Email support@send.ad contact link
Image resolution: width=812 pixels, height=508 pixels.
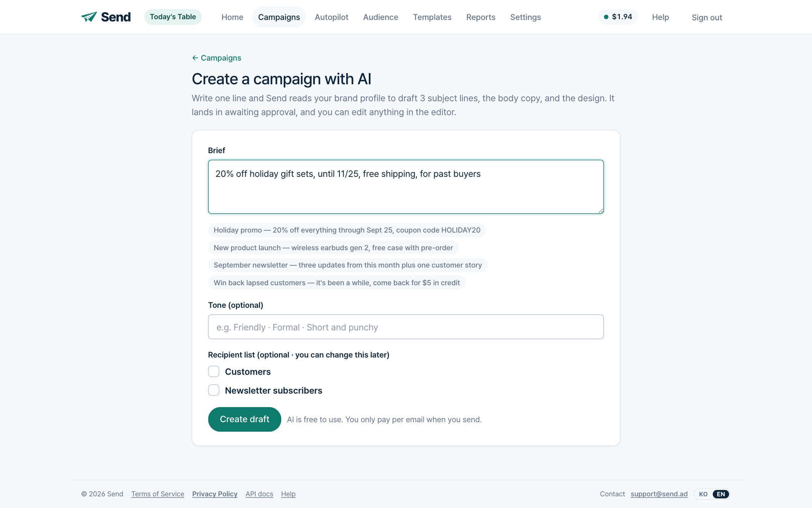(x=659, y=494)
